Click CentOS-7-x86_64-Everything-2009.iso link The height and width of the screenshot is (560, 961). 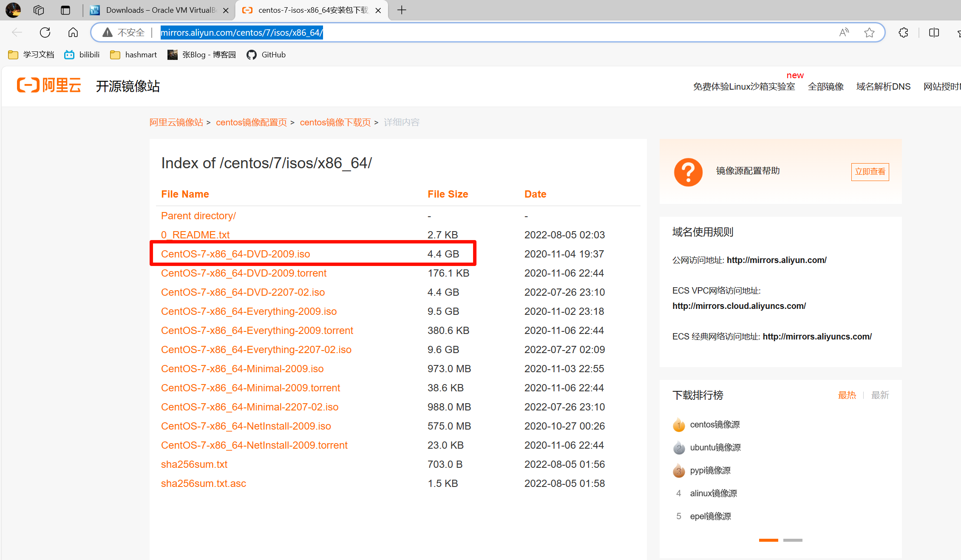(x=249, y=311)
